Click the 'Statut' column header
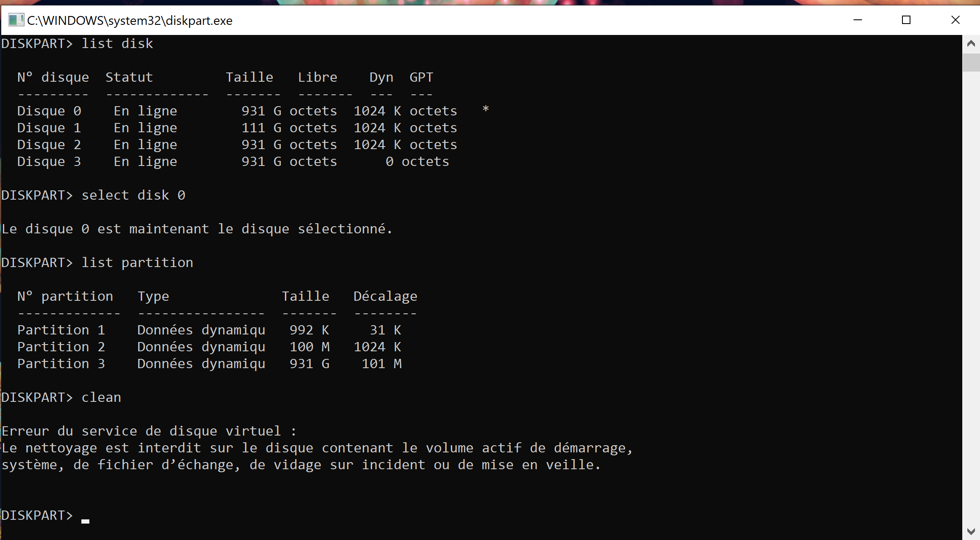The width and height of the screenshot is (980, 540). [129, 78]
